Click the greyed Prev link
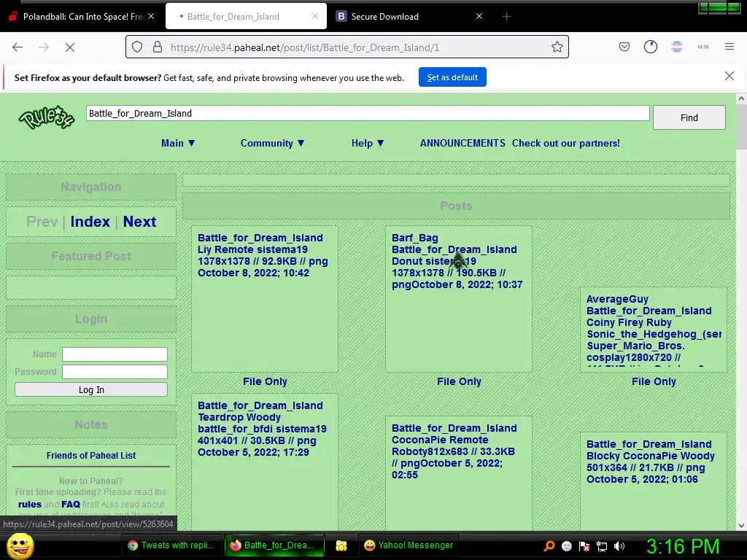Screen dimensions: 747x560 click(42, 222)
